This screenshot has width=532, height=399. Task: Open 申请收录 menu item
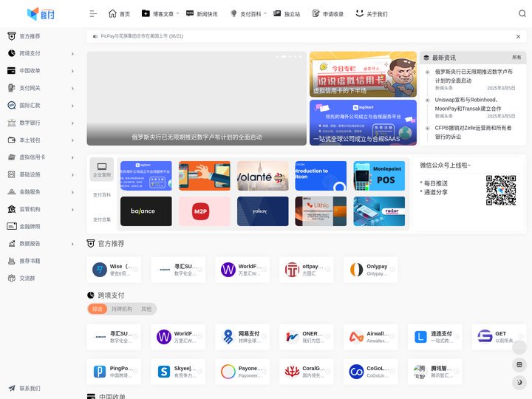328,14
